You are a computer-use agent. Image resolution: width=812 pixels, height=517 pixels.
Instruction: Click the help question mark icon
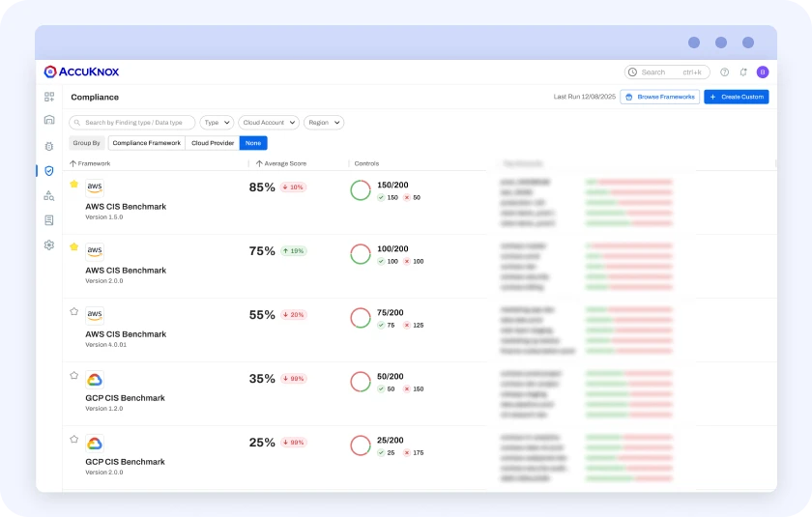[724, 72]
